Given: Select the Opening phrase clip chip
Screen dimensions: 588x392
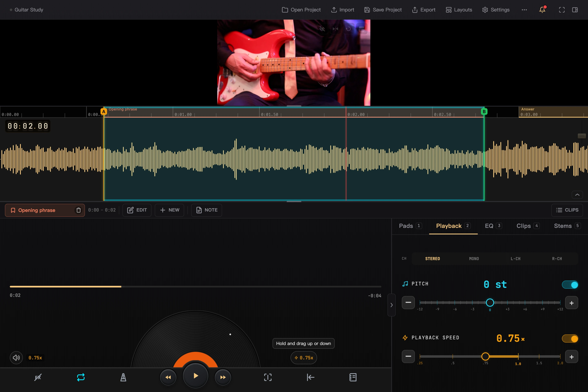Looking at the screenshot, I should tap(45, 210).
